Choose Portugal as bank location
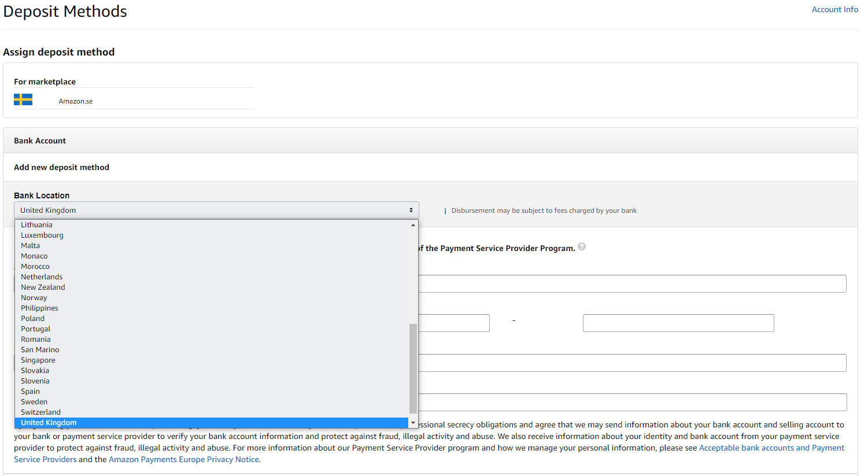The height and width of the screenshot is (476, 868). [x=212, y=329]
